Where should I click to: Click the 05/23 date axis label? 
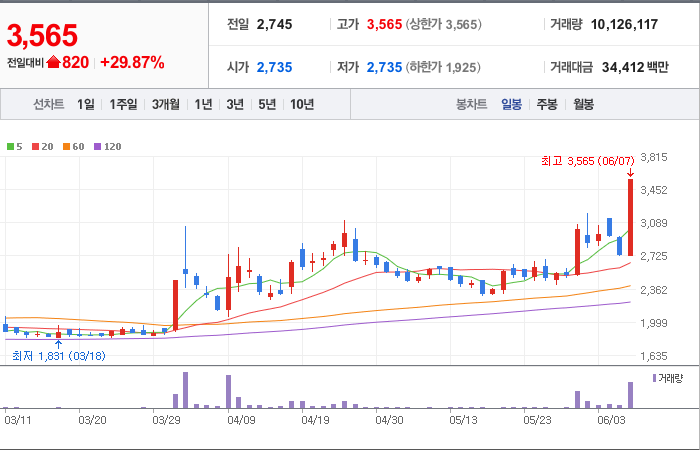coord(537,420)
